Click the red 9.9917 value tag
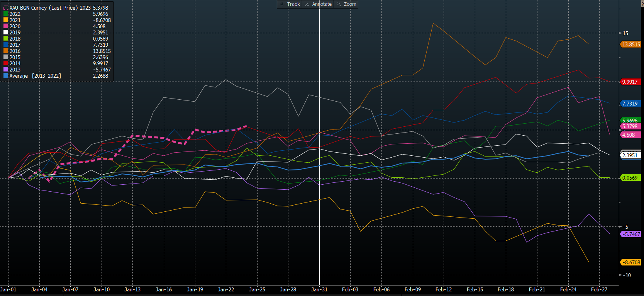 point(630,82)
